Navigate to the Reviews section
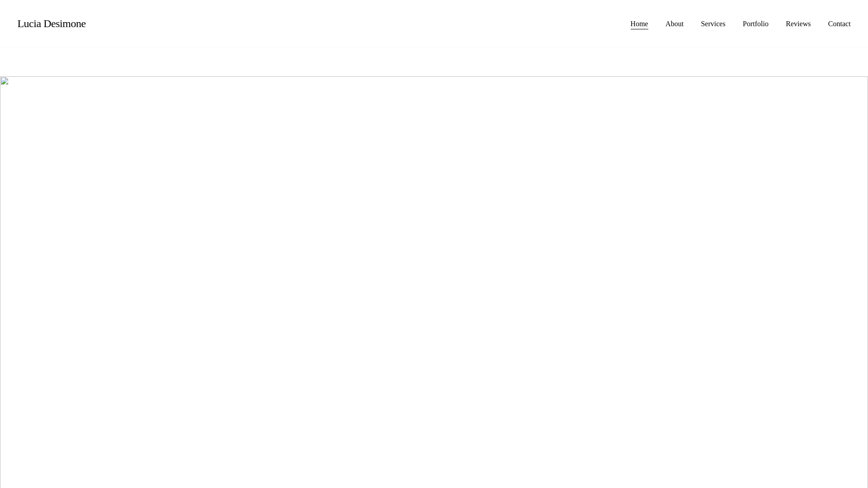 798,24
